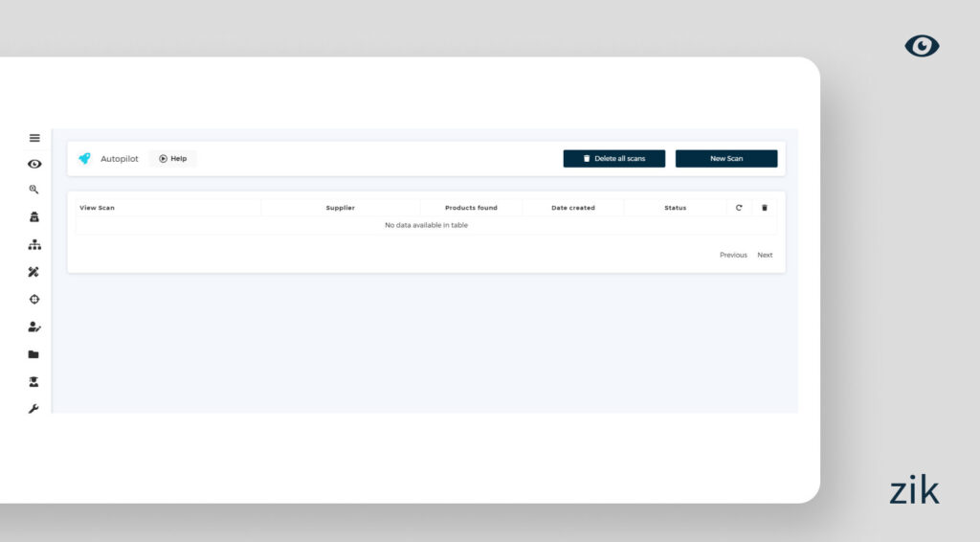The image size is (980, 542).
Task: Click the Delete all scans button
Action: coord(613,159)
